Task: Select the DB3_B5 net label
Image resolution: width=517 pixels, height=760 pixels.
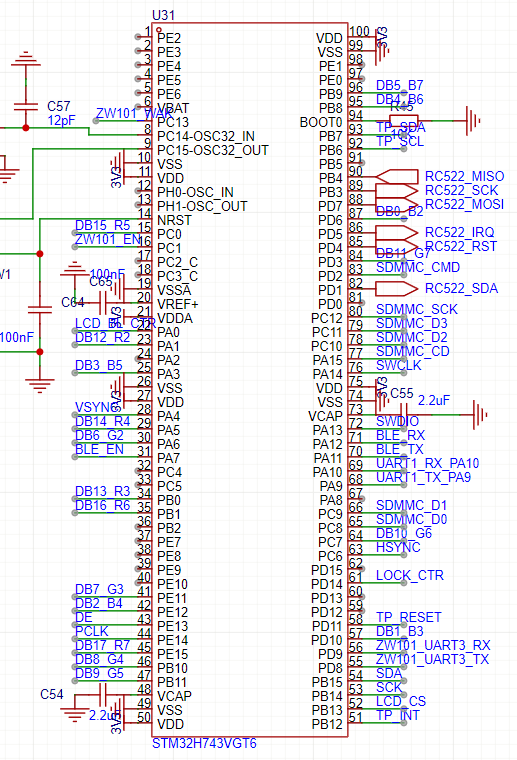Action: click(x=99, y=365)
